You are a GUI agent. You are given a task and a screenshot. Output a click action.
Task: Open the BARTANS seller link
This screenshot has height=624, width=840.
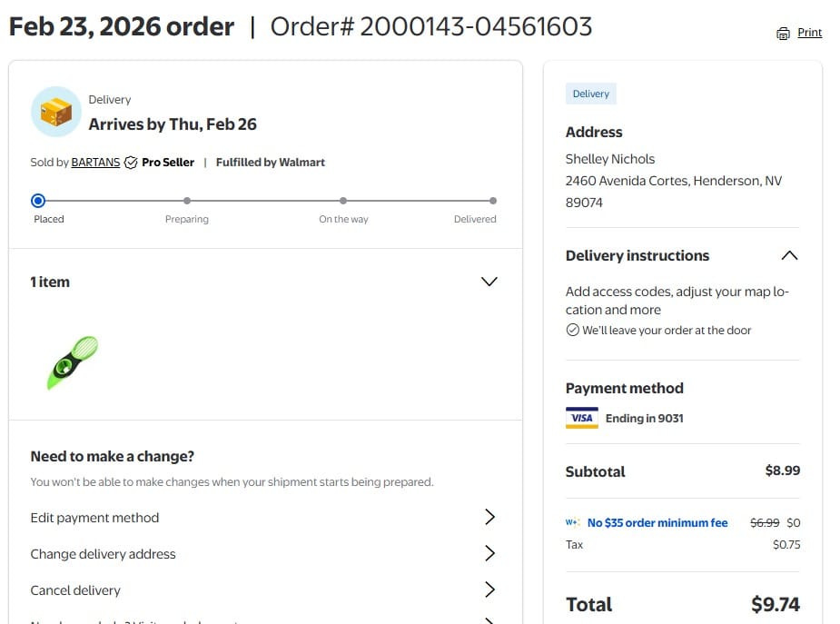(95, 163)
